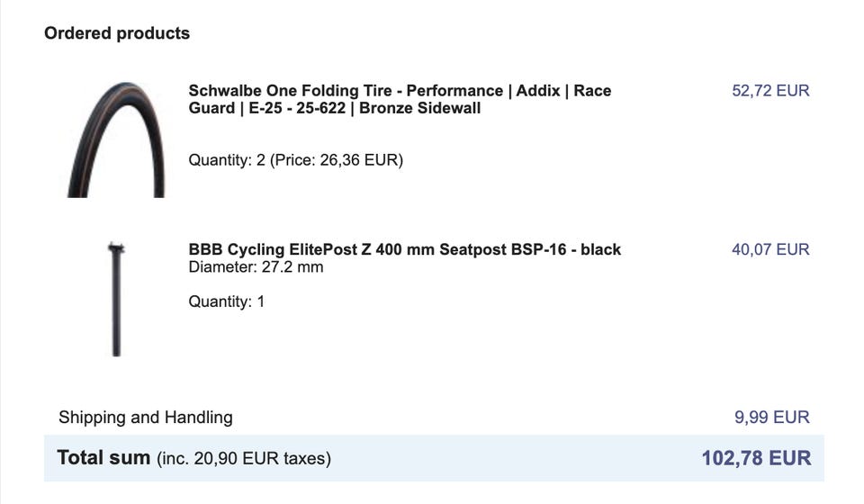Select the 40,07 EUR seatpost price
This screenshot has width=864, height=504.
click(x=770, y=249)
